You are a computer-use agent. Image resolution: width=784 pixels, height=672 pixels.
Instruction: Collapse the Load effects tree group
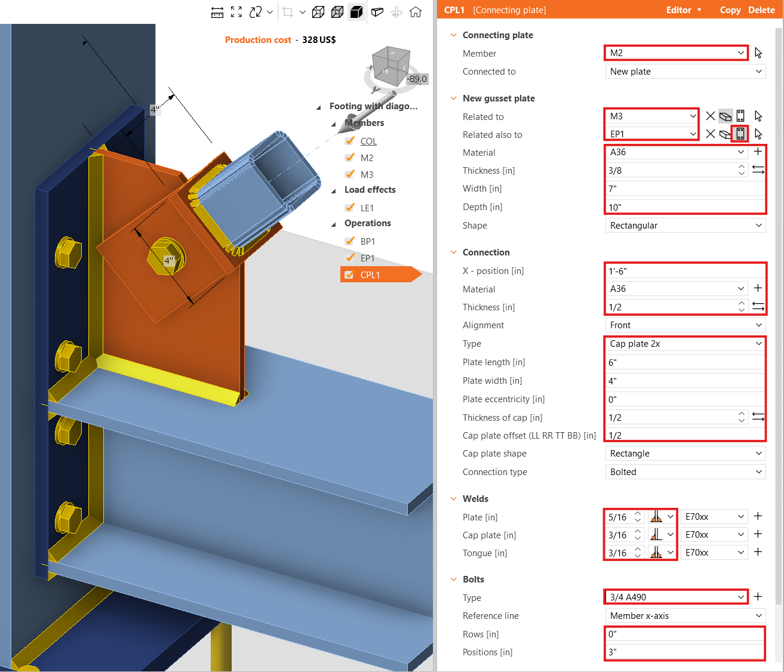coord(334,190)
